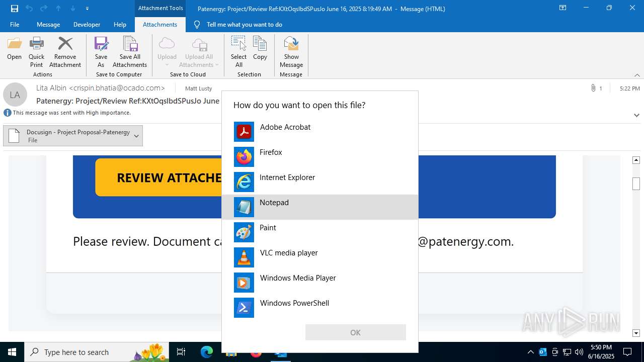This screenshot has height=362, width=644.
Task: Select the Attachments tab
Action: (160, 25)
